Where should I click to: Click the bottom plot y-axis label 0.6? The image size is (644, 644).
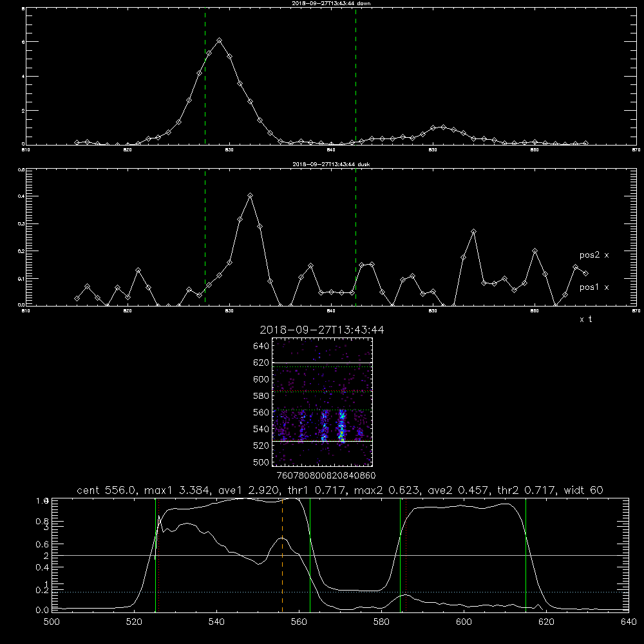[x=43, y=544]
